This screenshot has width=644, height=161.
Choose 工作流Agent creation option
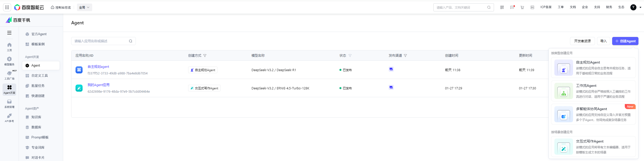point(593,91)
